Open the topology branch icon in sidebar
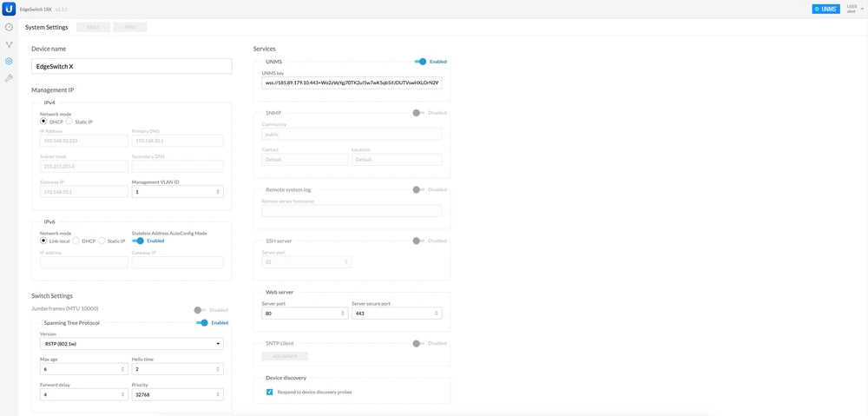 [x=9, y=44]
